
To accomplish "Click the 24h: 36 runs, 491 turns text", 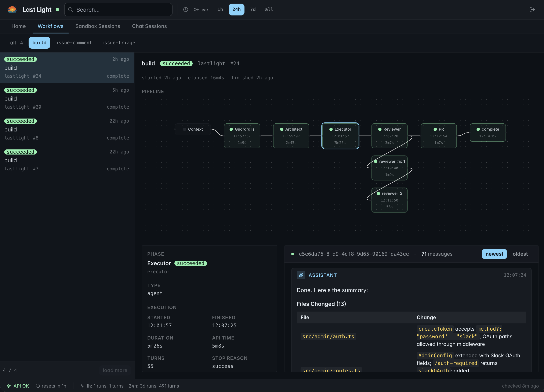I will (x=154, y=386).
